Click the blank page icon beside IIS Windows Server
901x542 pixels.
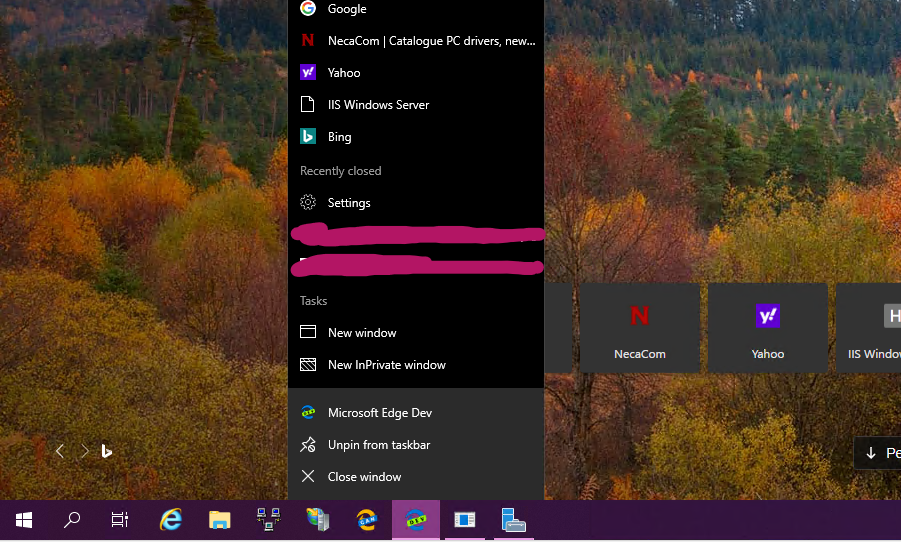(x=308, y=104)
